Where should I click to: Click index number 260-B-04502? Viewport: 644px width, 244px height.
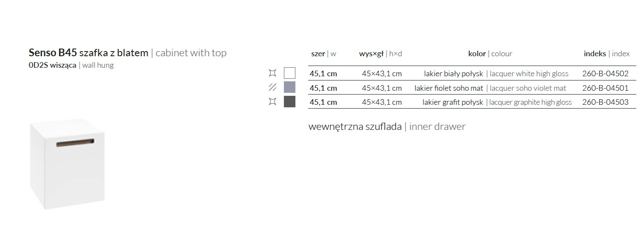pyautogui.click(x=605, y=74)
